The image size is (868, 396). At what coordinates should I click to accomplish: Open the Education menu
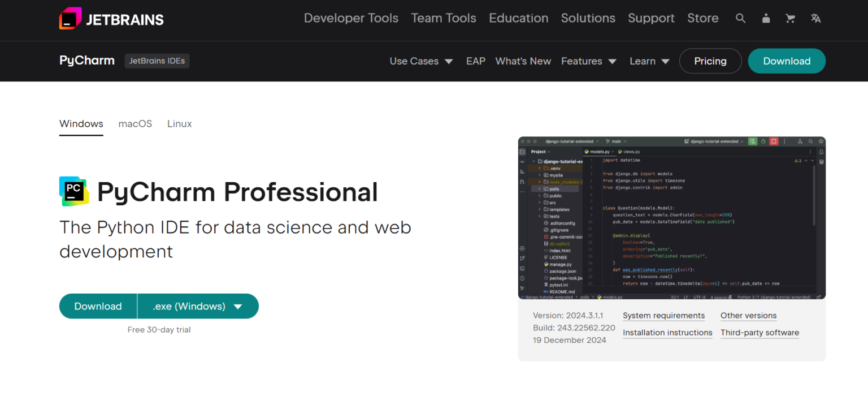pyautogui.click(x=518, y=18)
